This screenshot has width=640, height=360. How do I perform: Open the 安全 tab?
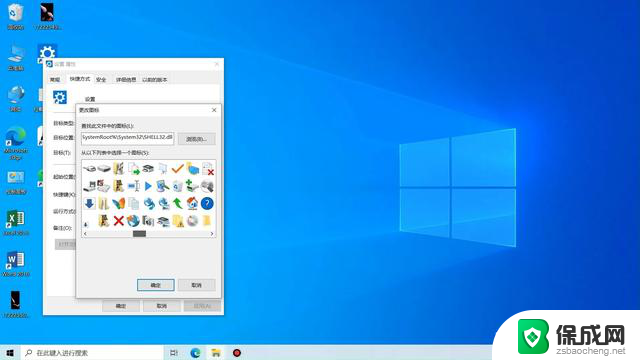(101, 80)
